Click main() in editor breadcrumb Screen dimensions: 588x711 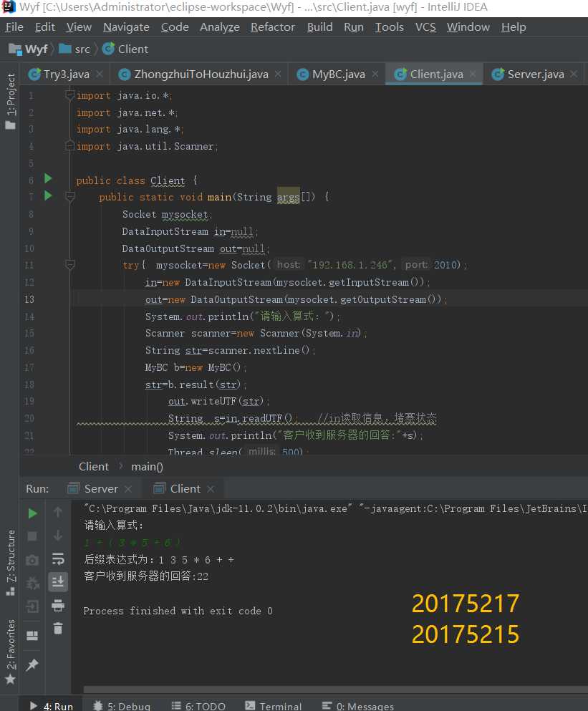tap(147, 467)
